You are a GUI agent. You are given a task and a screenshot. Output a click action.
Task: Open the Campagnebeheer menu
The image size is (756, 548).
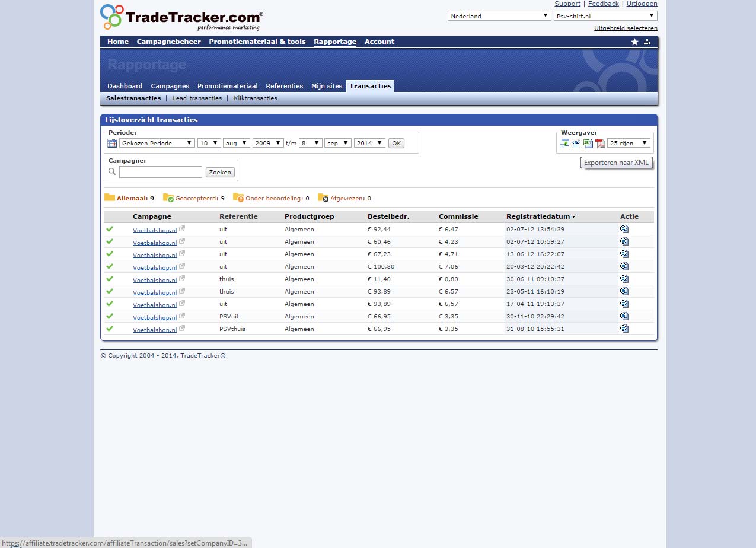click(168, 42)
